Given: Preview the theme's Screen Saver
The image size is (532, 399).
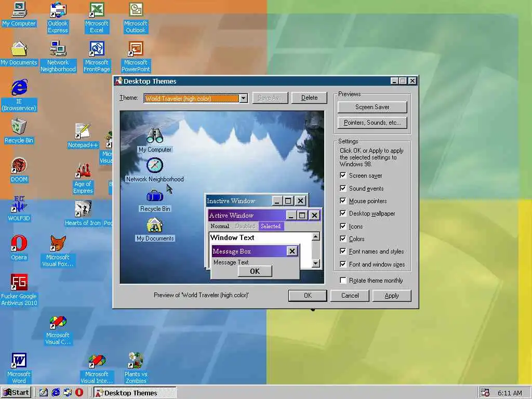Looking at the screenshot, I should point(372,107).
